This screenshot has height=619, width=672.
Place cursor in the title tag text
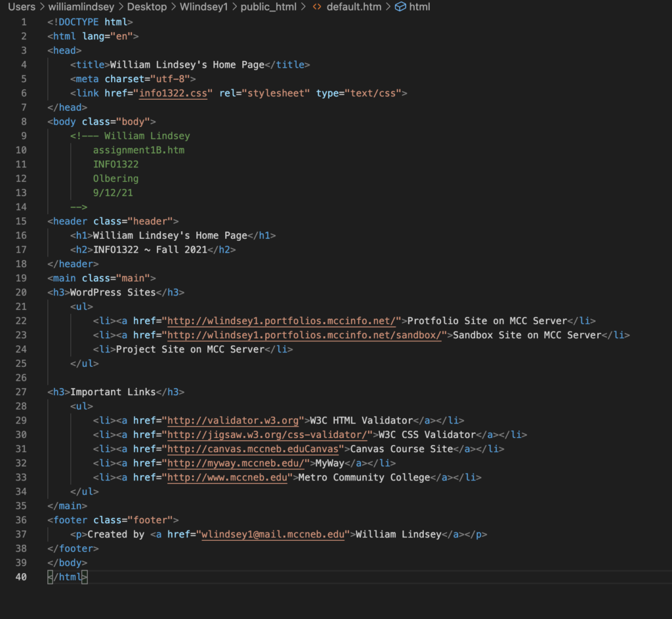click(x=186, y=64)
